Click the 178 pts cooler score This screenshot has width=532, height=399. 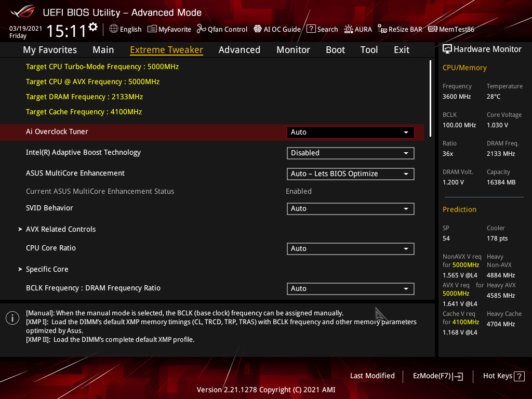tap(497, 238)
